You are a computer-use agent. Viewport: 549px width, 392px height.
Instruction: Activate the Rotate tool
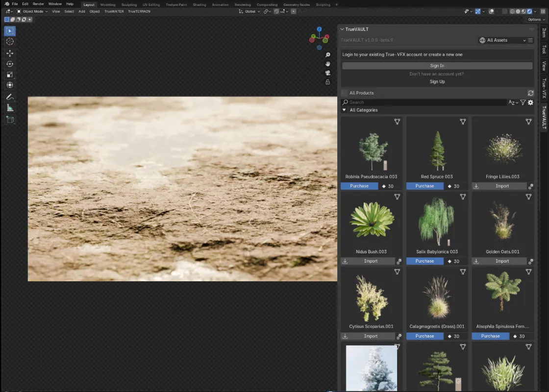(10, 64)
